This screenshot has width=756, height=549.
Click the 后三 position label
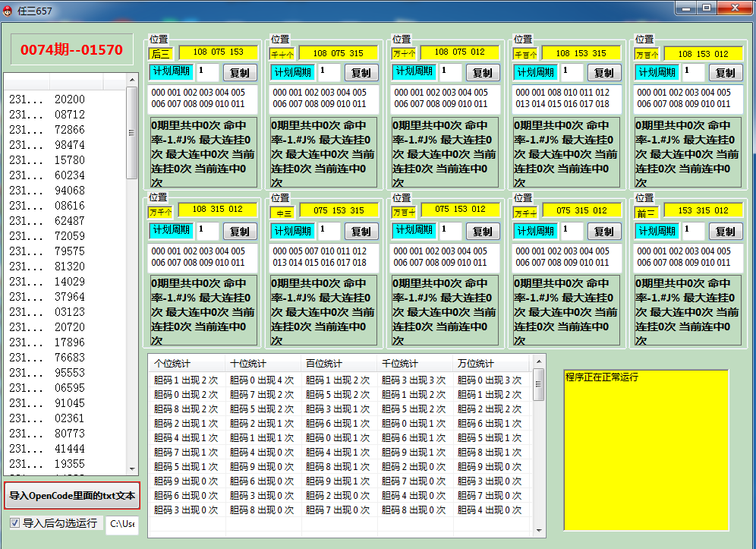(161, 54)
